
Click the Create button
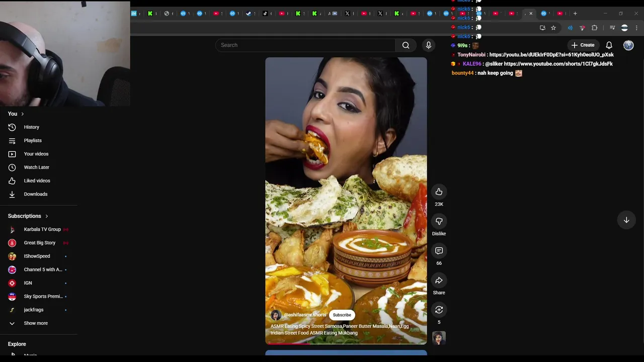583,45
